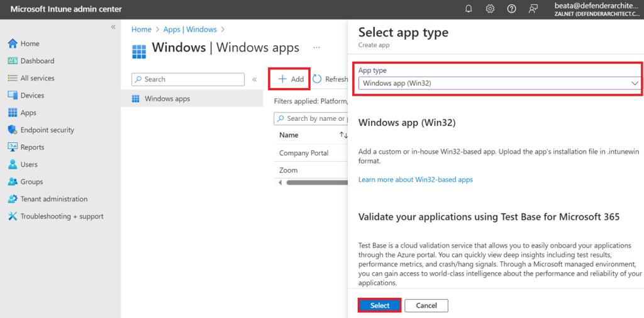The height and width of the screenshot is (318, 644).
Task: Focus the Search by name filter field
Action: click(311, 118)
